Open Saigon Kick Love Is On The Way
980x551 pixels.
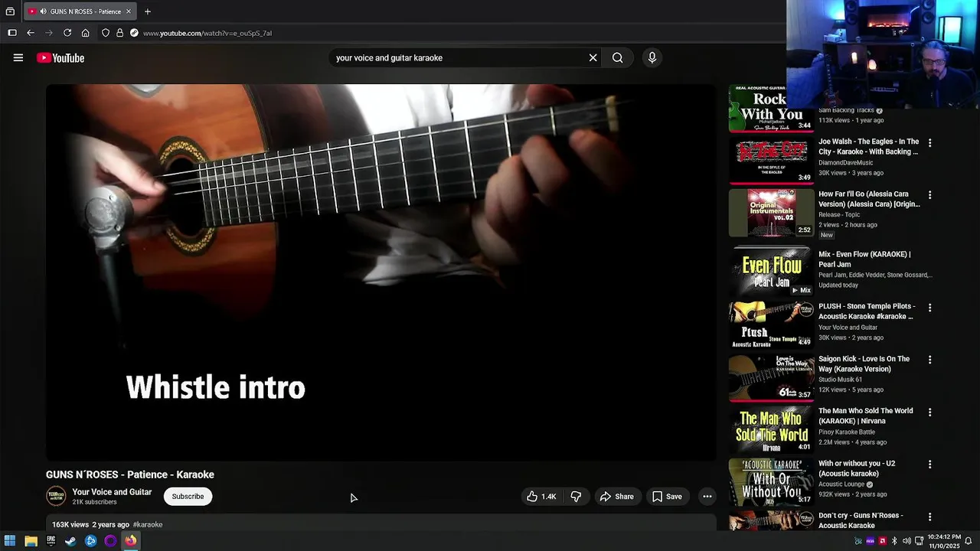(864, 364)
